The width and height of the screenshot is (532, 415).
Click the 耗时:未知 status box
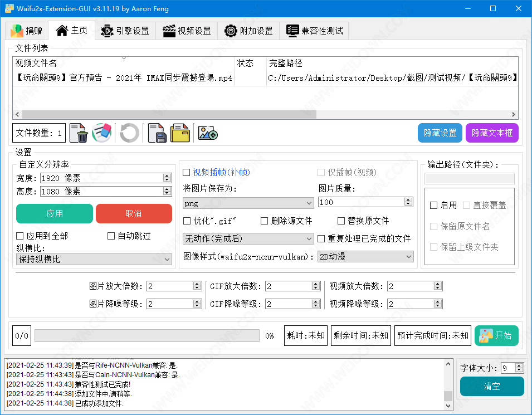306,335
